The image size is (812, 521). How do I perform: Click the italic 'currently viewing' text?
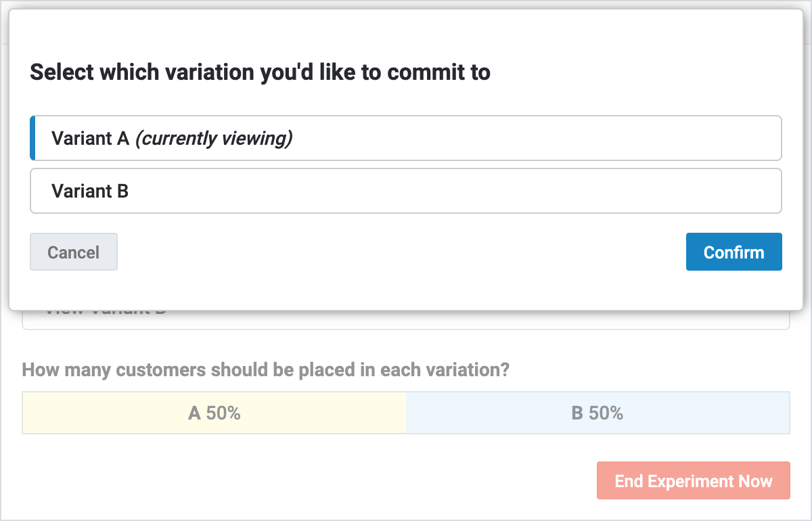pyautogui.click(x=214, y=138)
